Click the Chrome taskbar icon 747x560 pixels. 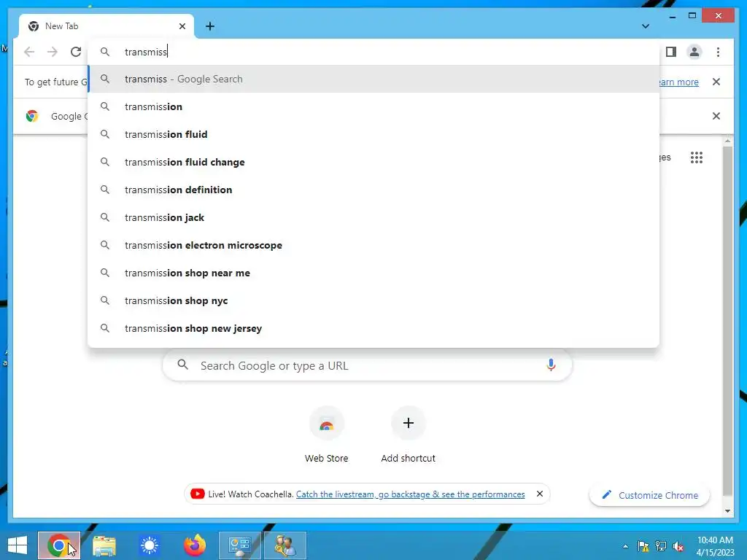click(x=58, y=545)
